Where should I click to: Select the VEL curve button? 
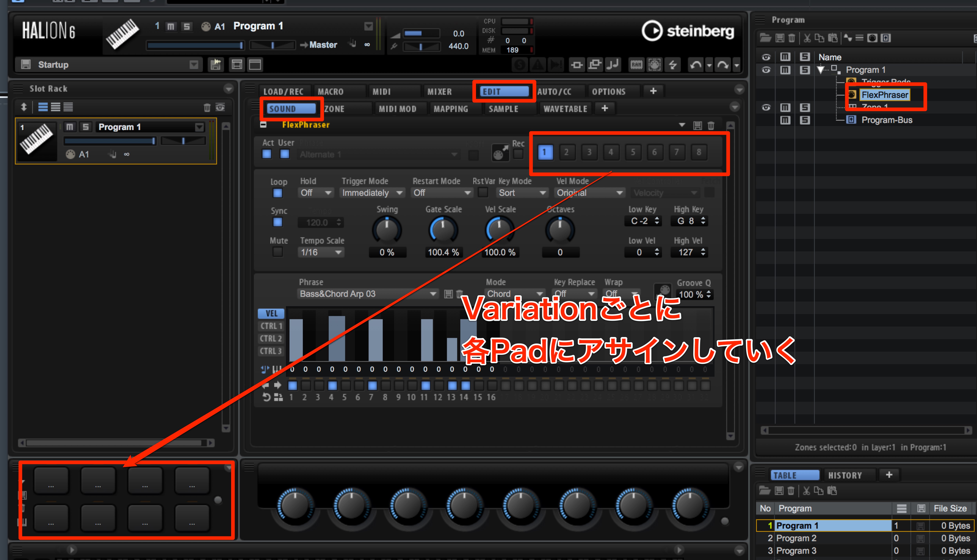click(271, 313)
